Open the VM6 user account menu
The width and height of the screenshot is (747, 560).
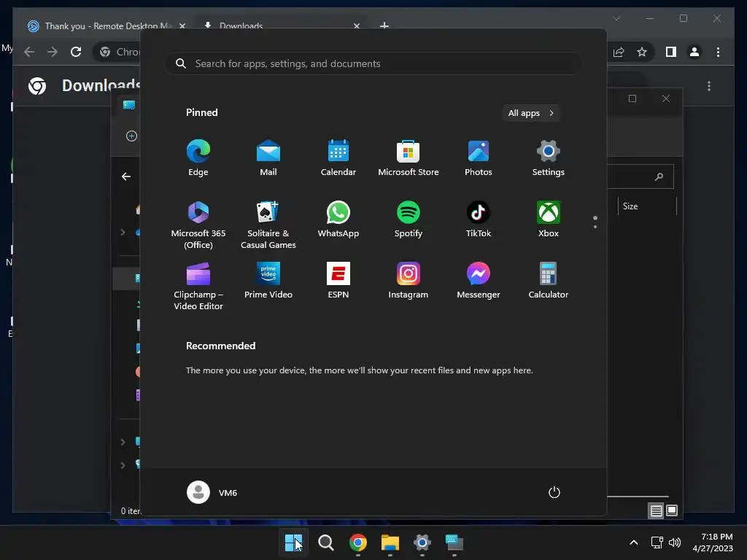212,492
